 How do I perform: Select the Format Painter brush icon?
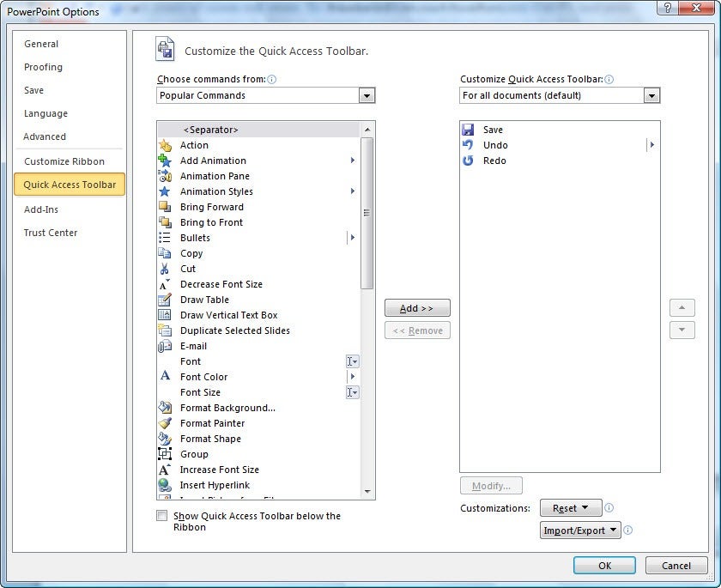pyautogui.click(x=165, y=423)
